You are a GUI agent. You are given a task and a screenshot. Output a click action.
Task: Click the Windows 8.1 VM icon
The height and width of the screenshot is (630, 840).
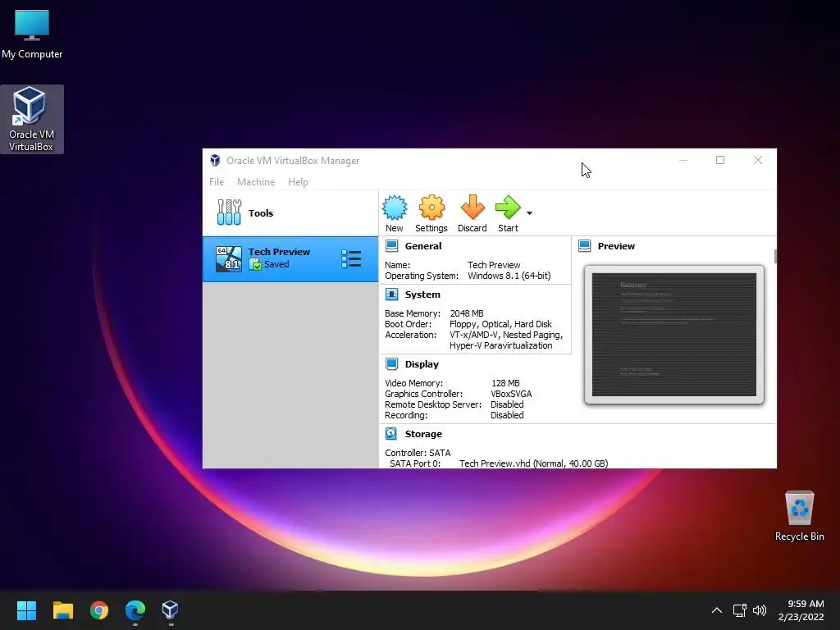pyautogui.click(x=229, y=258)
